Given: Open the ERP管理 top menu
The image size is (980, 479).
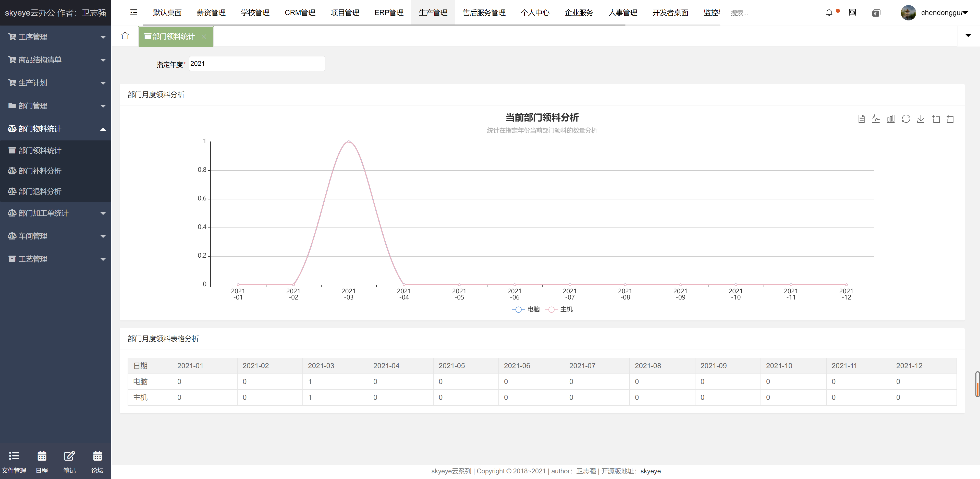Looking at the screenshot, I should (x=389, y=13).
